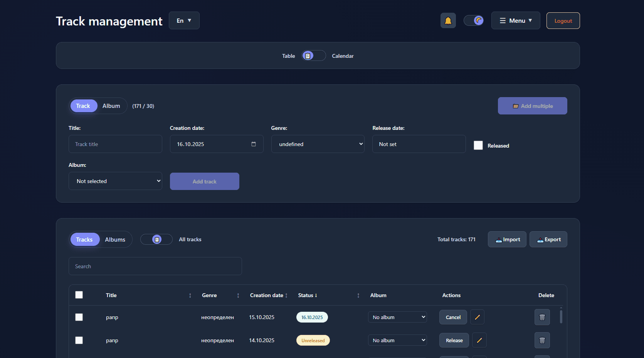Open the En language selector
Viewport: 644px width, 358px height.
tap(184, 21)
